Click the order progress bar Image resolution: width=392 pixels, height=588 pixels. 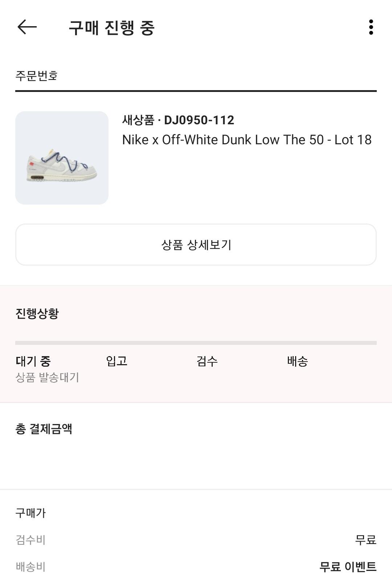point(196,343)
